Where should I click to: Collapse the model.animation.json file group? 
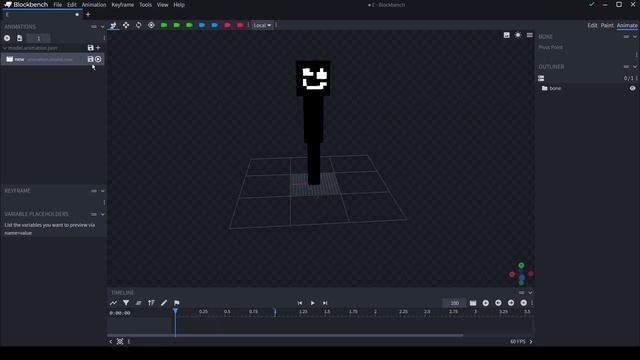pyautogui.click(x=5, y=48)
